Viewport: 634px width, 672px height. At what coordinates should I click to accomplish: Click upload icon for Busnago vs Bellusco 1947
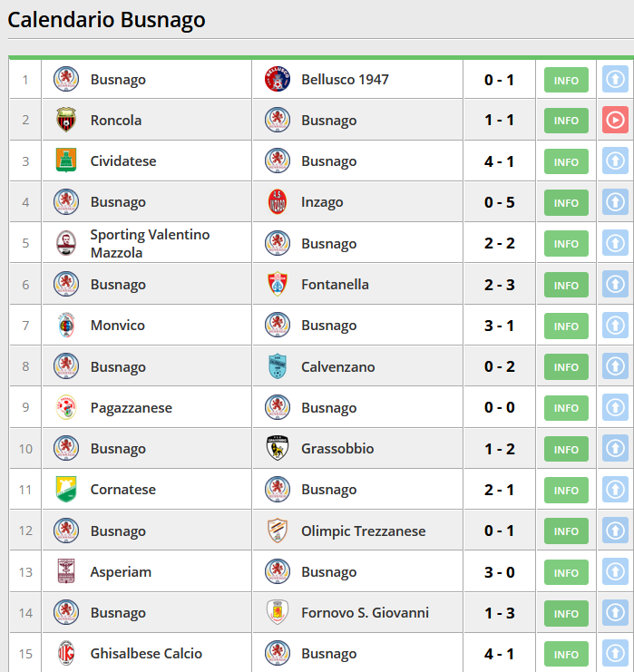(615, 79)
